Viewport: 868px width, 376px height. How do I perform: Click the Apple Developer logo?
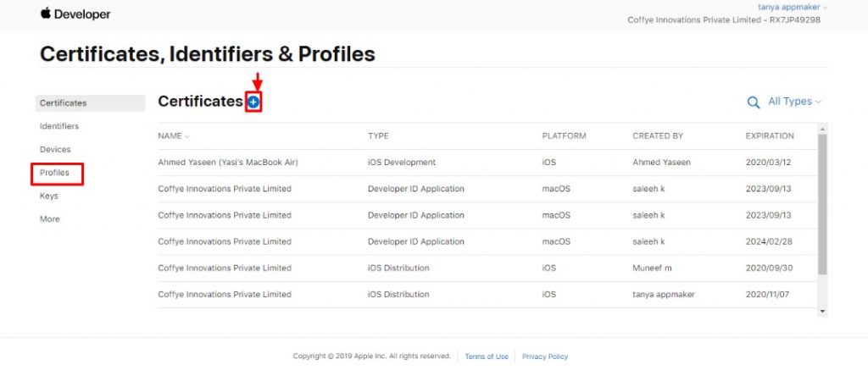[x=75, y=14]
